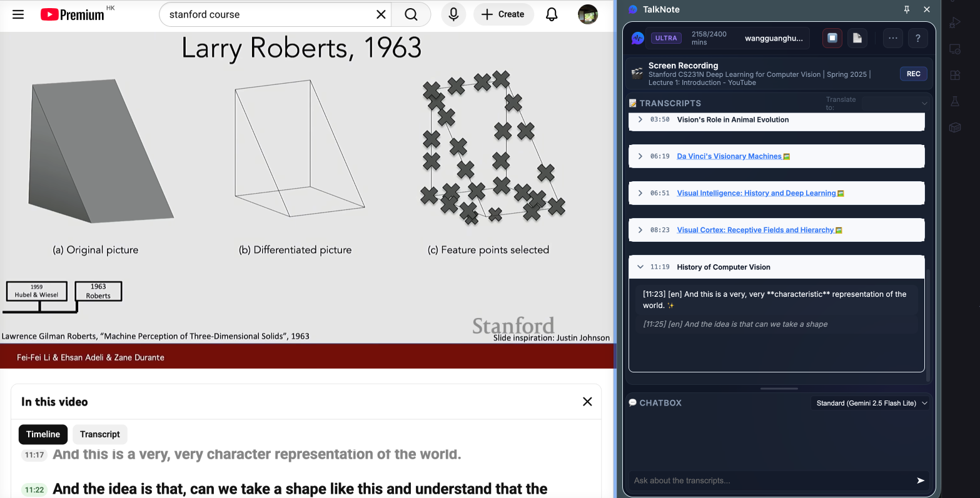Open the document icon beside the stop button
Screen dimensions: 980x498
pos(857,38)
